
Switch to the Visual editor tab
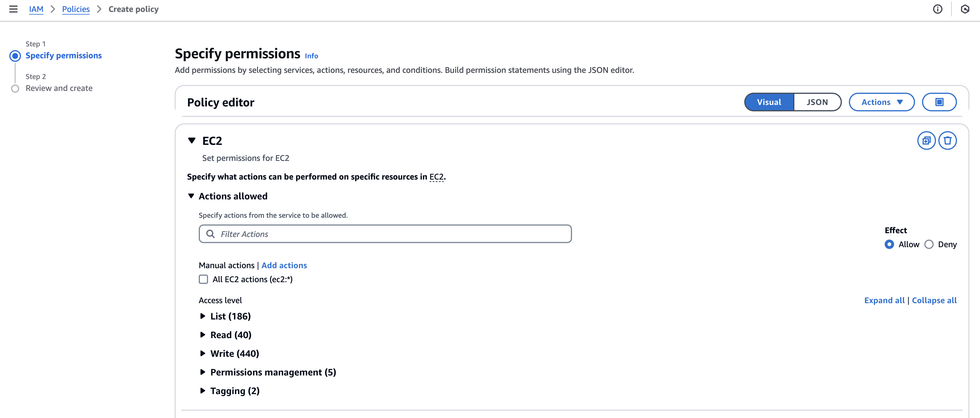coord(769,102)
